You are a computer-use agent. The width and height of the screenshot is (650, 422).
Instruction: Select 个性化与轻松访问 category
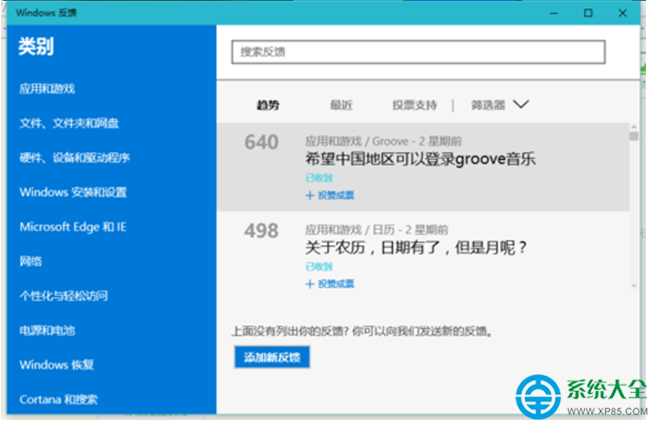63,296
